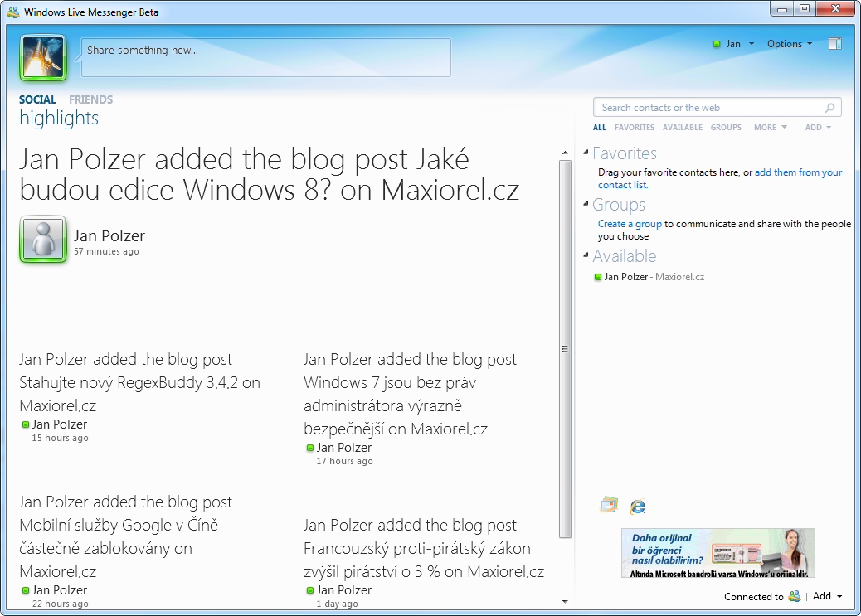Image resolution: width=861 pixels, height=616 pixels.
Task: Open the RegexBuddy 3.4.2 blog post
Action: click(x=139, y=382)
